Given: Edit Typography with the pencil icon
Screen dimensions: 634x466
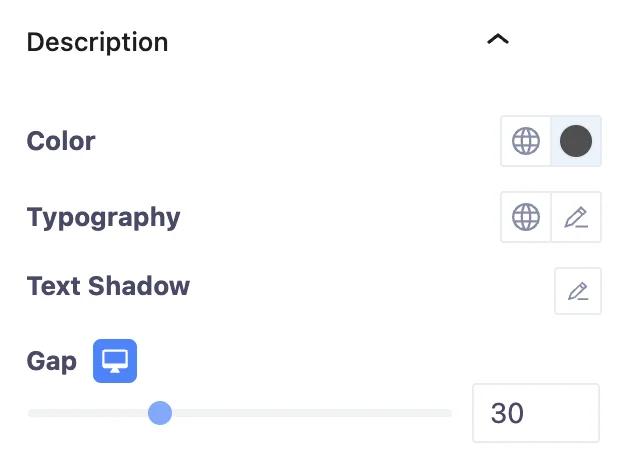Looking at the screenshot, I should tap(577, 217).
